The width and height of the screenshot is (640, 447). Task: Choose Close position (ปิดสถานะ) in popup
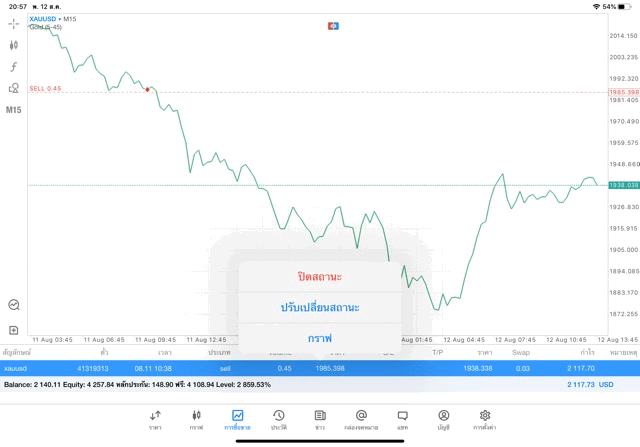tap(320, 276)
